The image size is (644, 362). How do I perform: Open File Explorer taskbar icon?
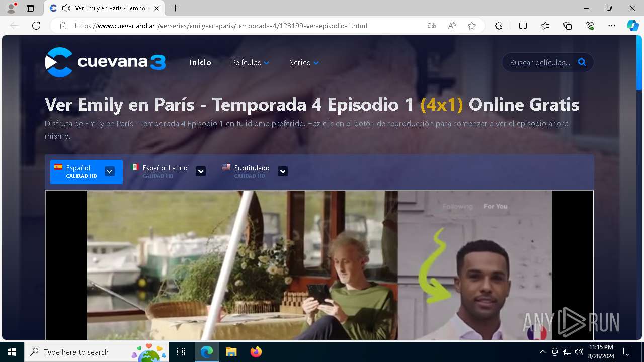231,352
